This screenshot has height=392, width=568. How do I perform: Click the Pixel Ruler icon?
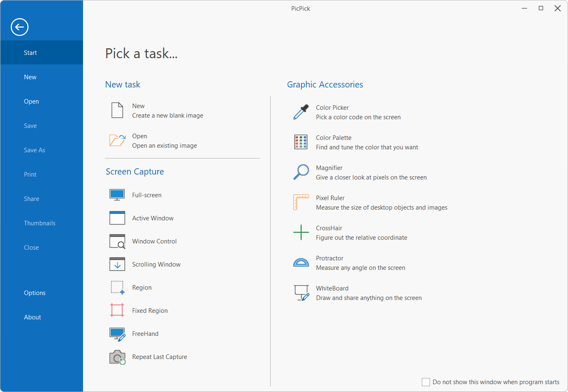(301, 202)
